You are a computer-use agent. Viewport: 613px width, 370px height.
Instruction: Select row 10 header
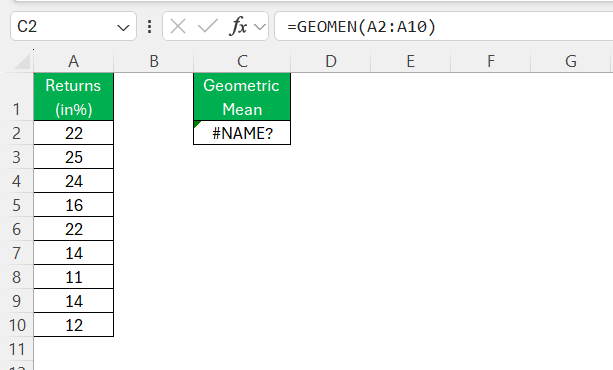point(16,325)
